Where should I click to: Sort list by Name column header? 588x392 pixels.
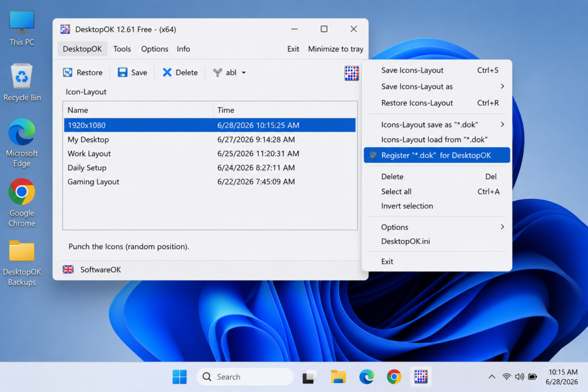(138, 110)
